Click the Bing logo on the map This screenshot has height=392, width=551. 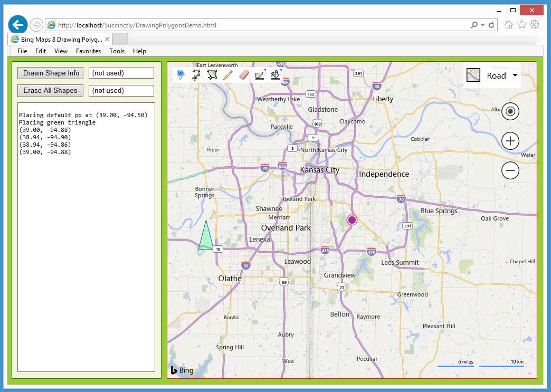click(182, 370)
